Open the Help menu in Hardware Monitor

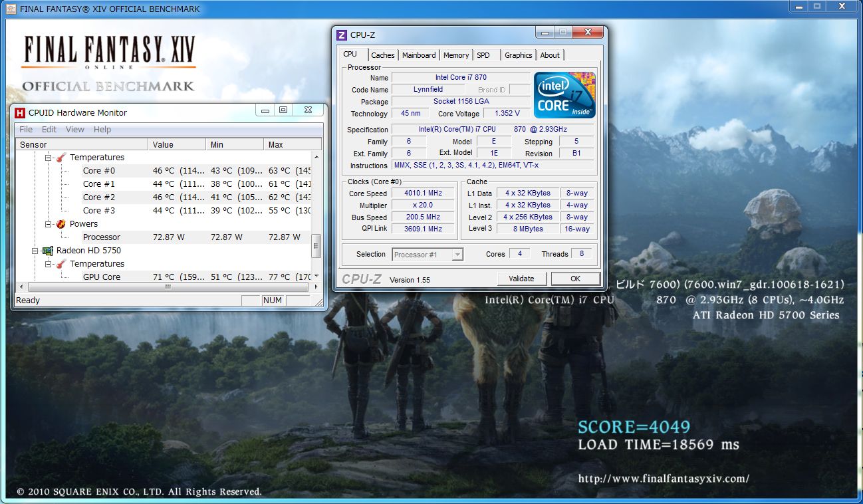click(102, 130)
